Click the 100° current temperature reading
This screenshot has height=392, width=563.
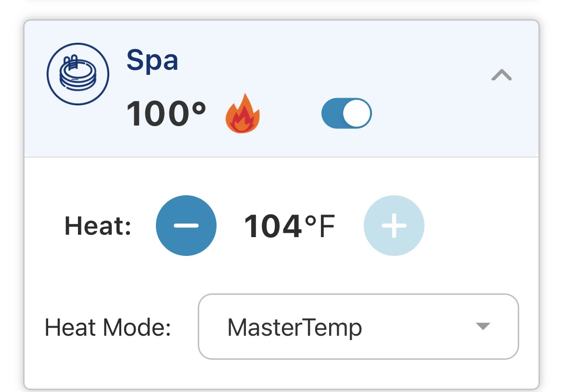click(166, 114)
